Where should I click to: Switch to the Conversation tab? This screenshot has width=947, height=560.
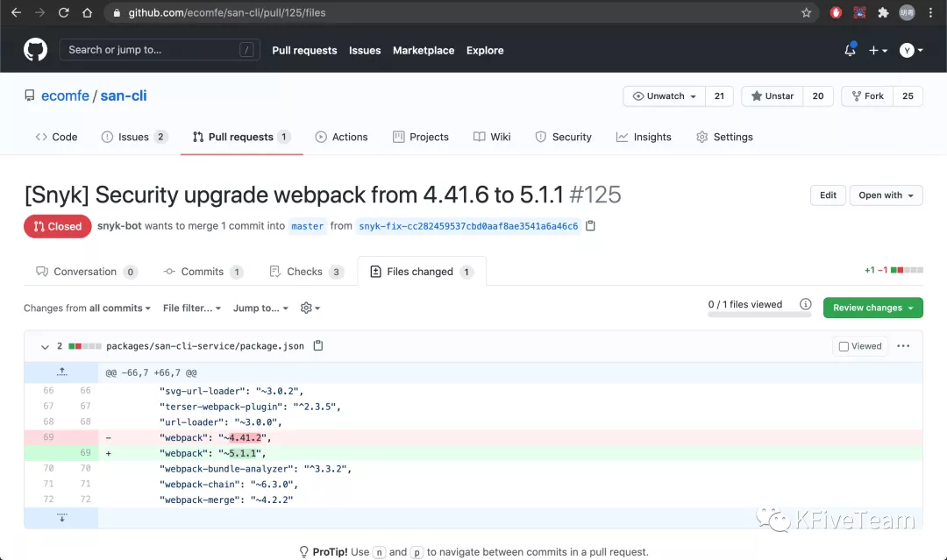pos(86,272)
